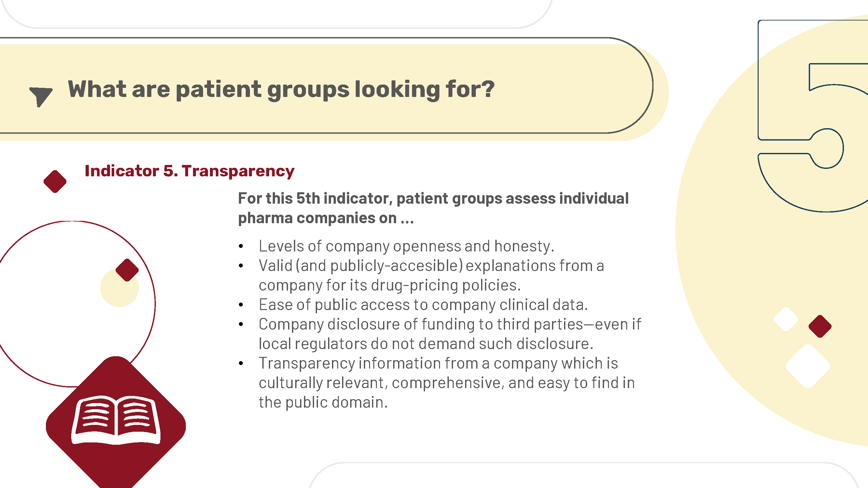Select the 'Ease of public access' bullet
The width and height of the screenshot is (868, 488).
tap(423, 305)
